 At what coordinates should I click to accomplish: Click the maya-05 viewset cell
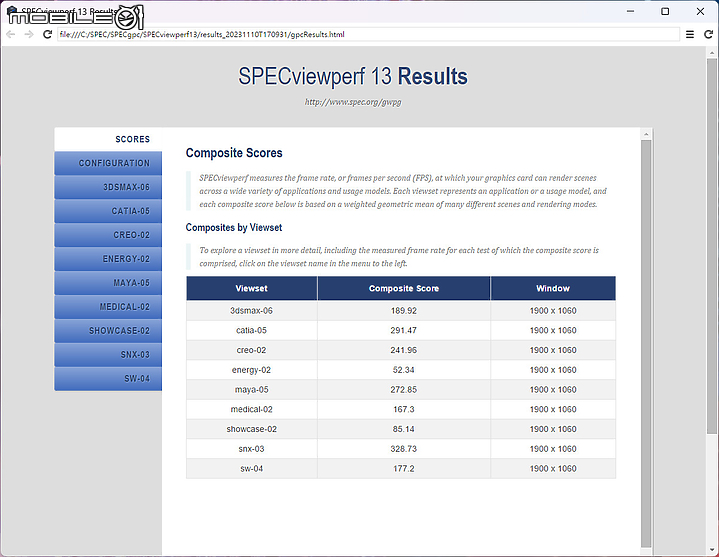pos(251,389)
